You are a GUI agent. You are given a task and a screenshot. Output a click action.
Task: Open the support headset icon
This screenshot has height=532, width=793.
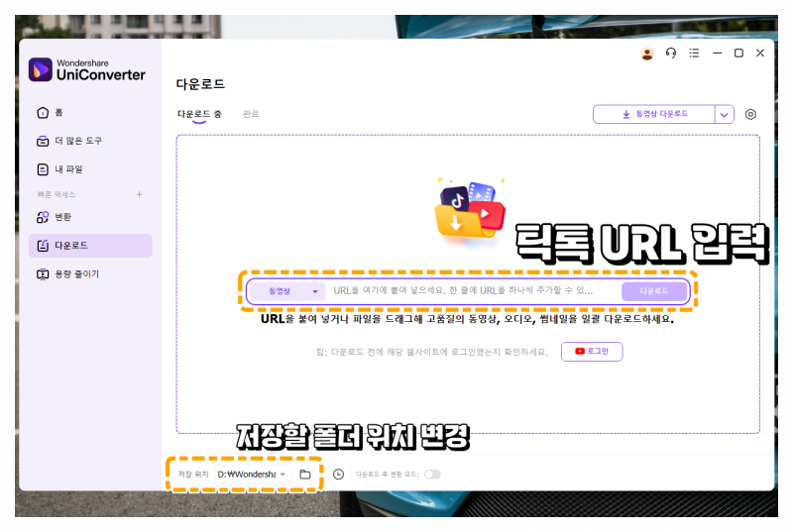point(671,53)
